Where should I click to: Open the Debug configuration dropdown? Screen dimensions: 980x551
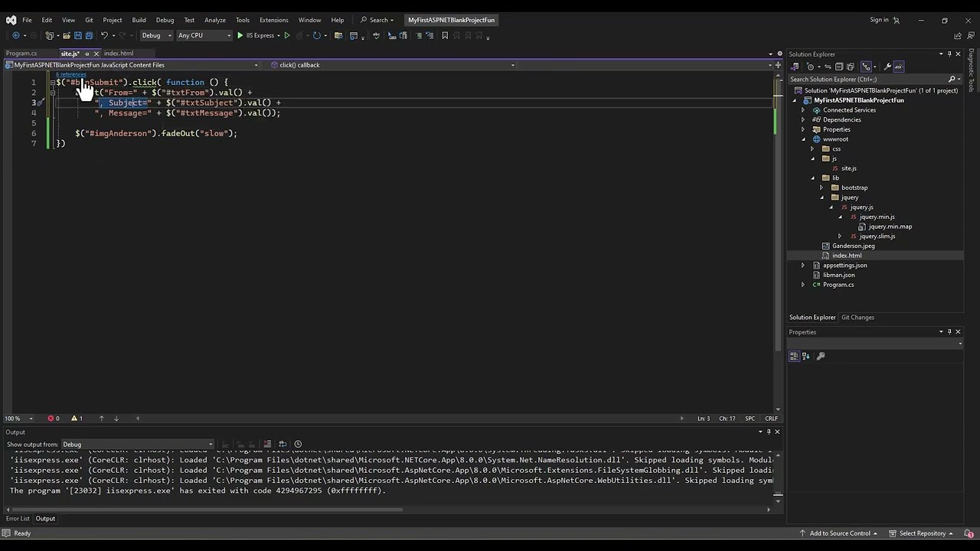tap(156, 35)
